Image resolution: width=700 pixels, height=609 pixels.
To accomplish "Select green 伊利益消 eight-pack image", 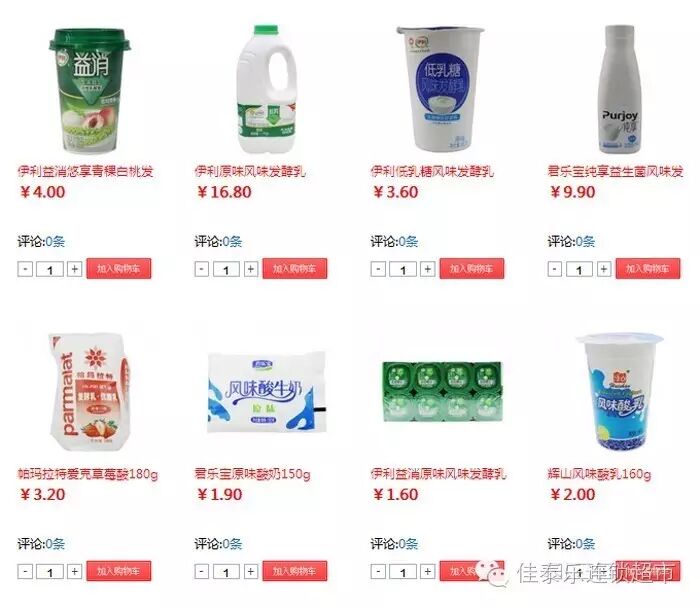I will click(442, 392).
